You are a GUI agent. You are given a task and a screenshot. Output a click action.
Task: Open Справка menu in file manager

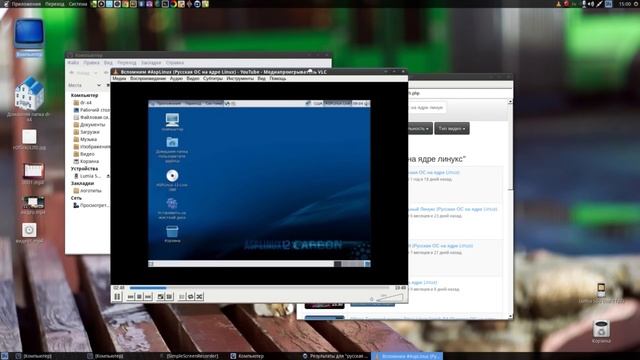tap(175, 63)
